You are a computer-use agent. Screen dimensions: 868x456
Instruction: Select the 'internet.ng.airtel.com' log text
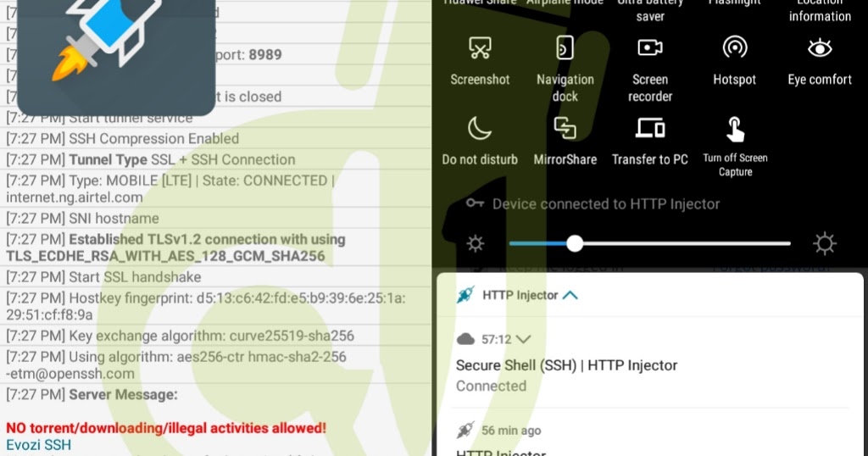point(75,197)
